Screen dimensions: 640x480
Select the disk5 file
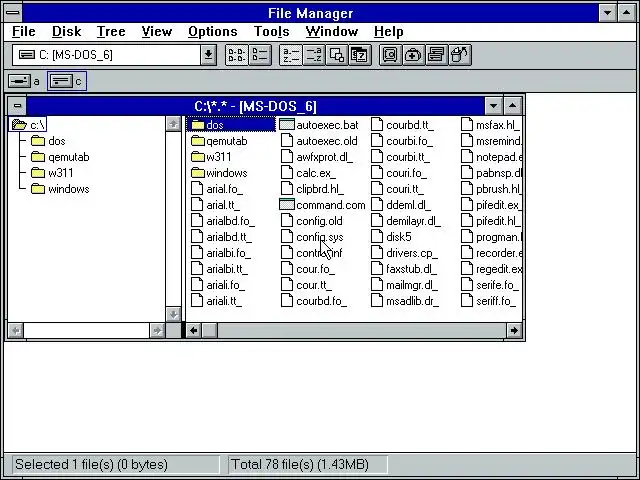[391, 237]
